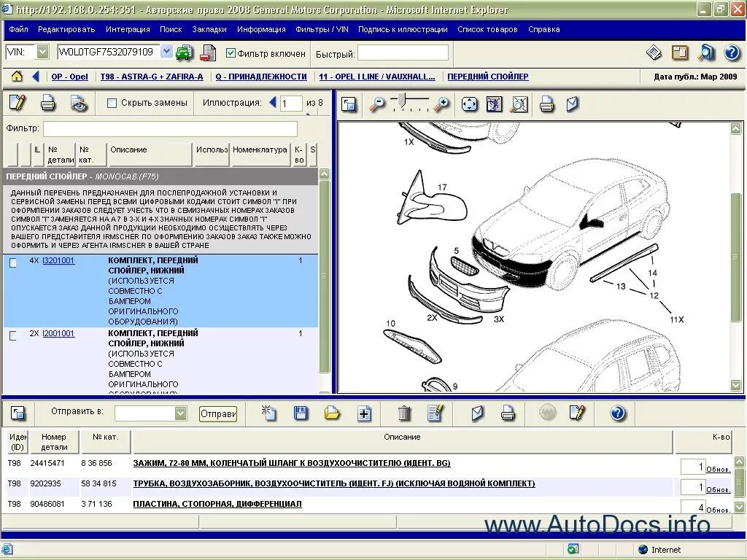Save the shopping list with the floppy icon
This screenshot has width=747, height=560.
click(301, 413)
